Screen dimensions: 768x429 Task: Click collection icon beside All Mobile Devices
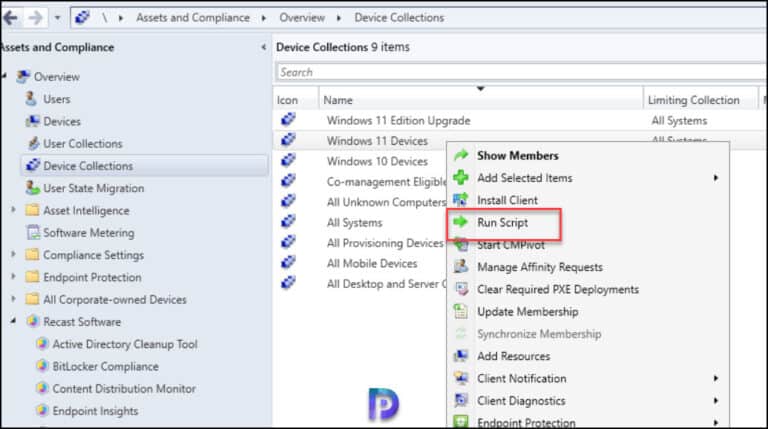coord(288,262)
